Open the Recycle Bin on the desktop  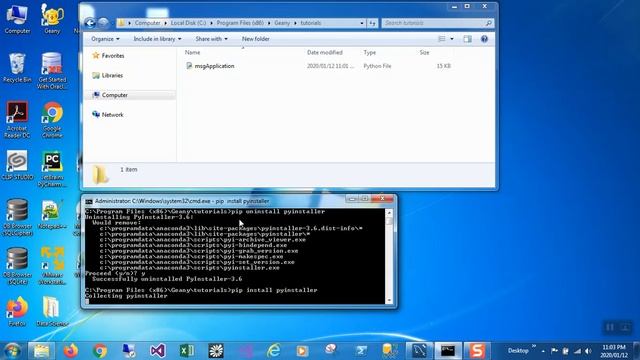pyautogui.click(x=17, y=68)
